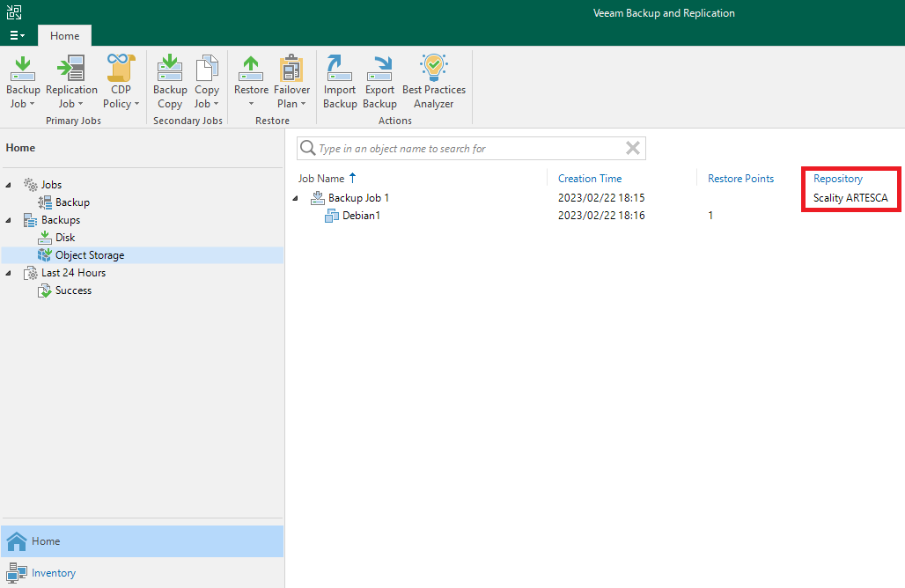Click the Last 24 Hours node icon
Viewport: 905px width, 588px height.
31,273
